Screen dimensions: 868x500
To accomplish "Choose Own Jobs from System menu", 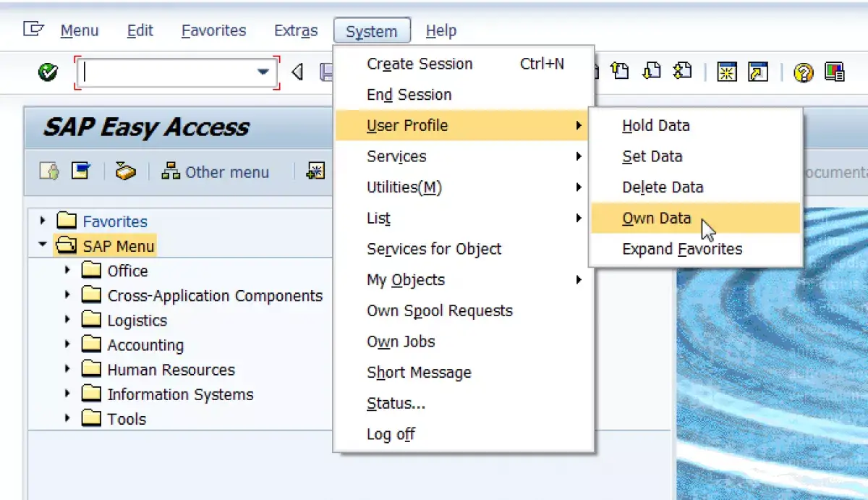I will [x=464, y=342].
